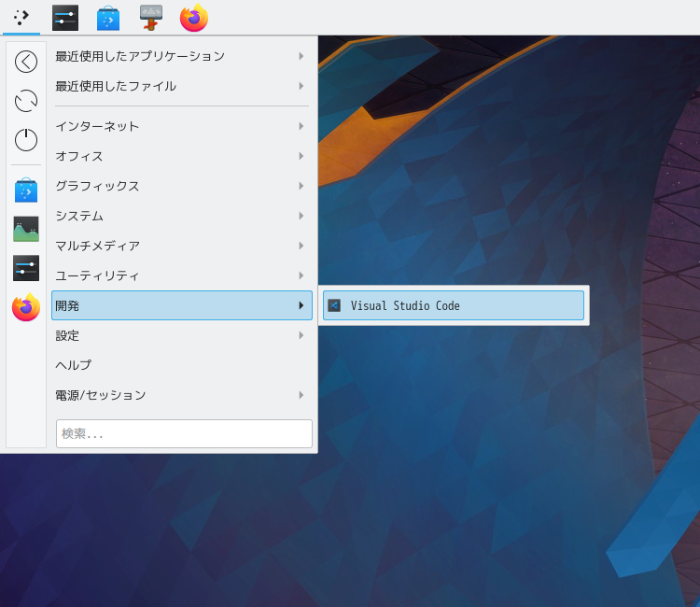Image resolution: width=700 pixels, height=607 pixels.
Task: Expand arrow beside 最近使用したアプリケーション
Action: pyautogui.click(x=301, y=56)
